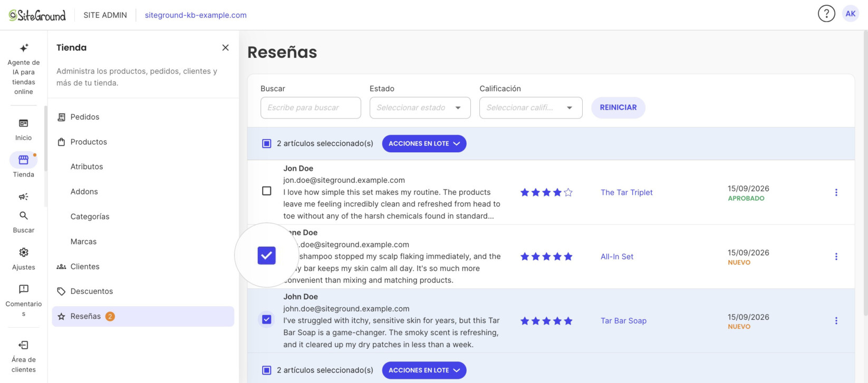Expand the top Acciones en lote menu
The height and width of the screenshot is (383, 868).
(424, 143)
